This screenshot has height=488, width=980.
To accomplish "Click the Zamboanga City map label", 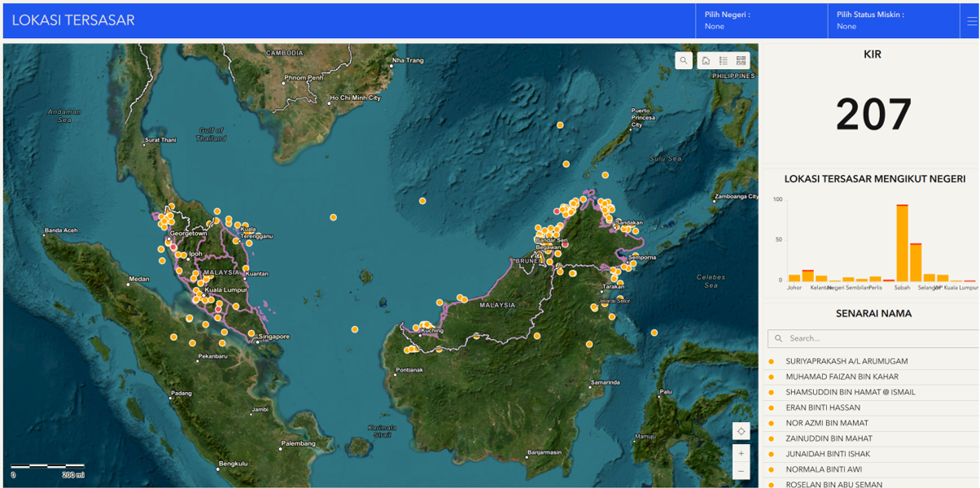I will [736, 197].
